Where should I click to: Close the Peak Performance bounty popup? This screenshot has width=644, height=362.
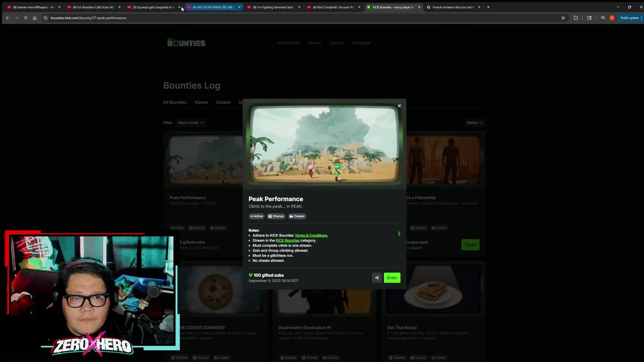pos(399,106)
